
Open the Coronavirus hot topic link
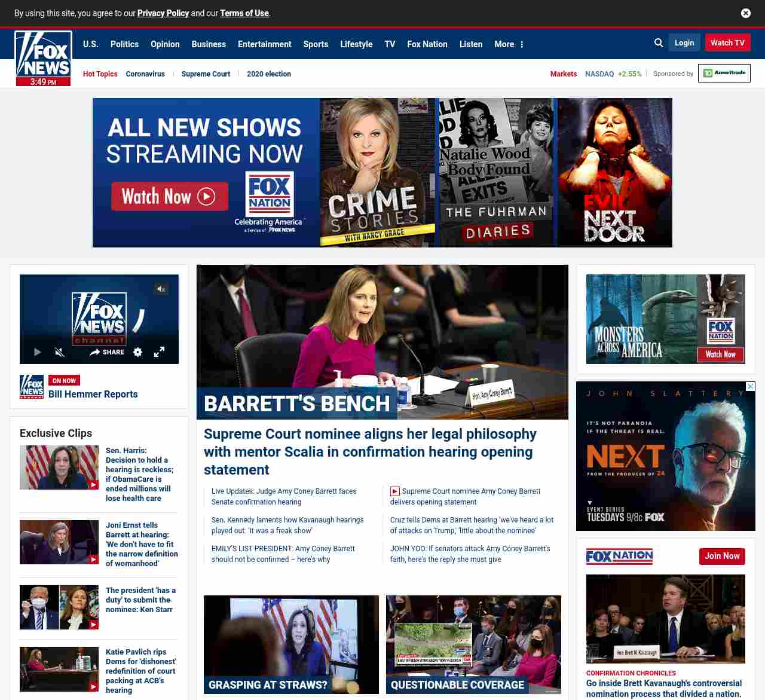[145, 74]
